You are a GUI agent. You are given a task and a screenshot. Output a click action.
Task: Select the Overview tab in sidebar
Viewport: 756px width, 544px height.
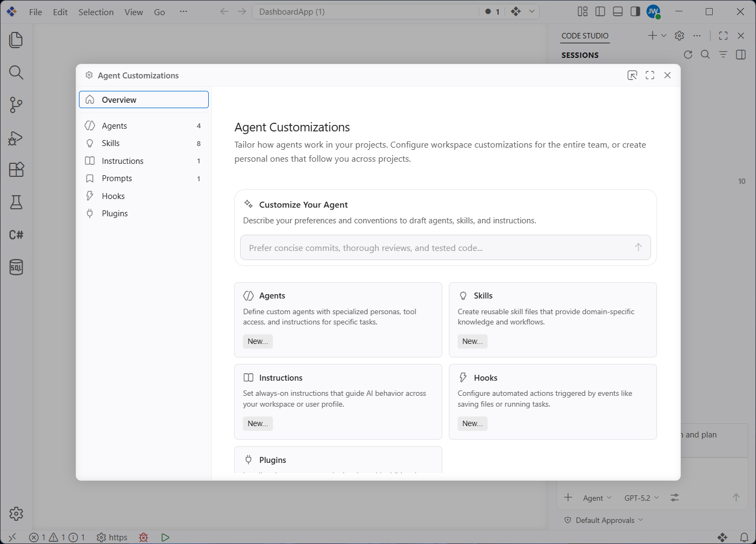pyautogui.click(x=144, y=99)
